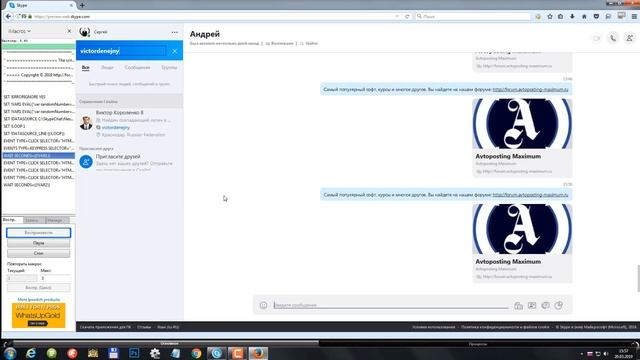The height and width of the screenshot is (360, 640).
Task: Open Google Chrome from the taskbar
Action: [x=196, y=353]
